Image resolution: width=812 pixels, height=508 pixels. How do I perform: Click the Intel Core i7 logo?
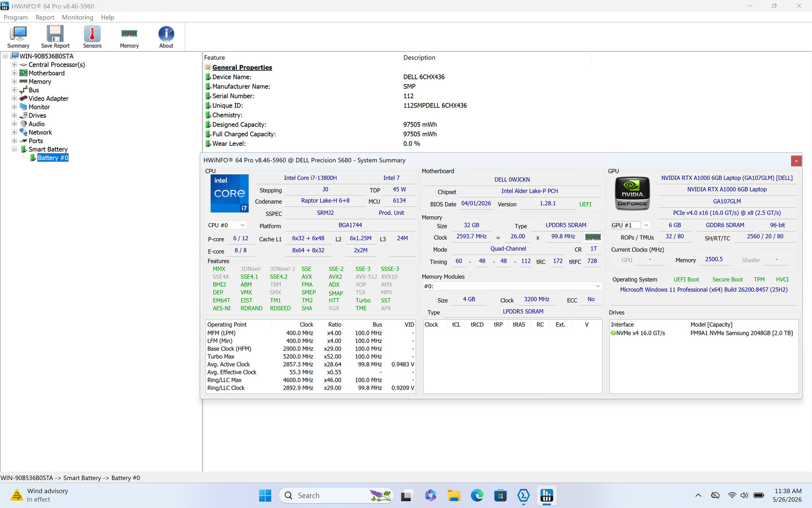(229, 194)
